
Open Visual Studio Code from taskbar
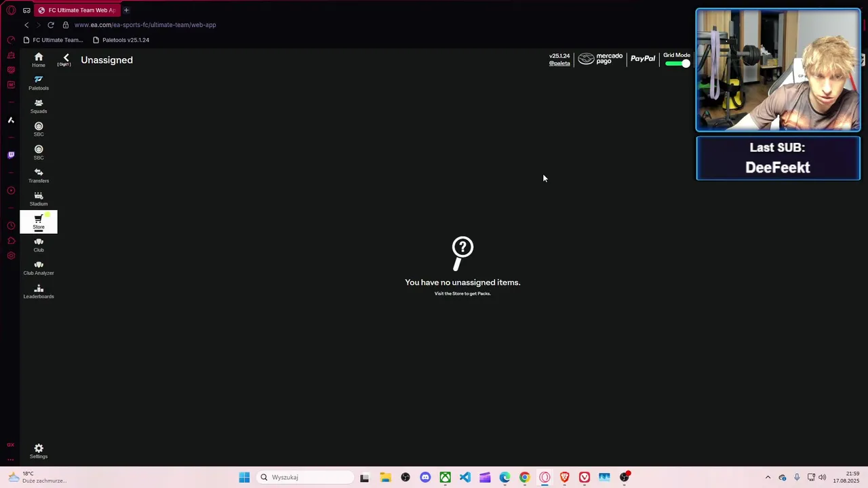(465, 477)
